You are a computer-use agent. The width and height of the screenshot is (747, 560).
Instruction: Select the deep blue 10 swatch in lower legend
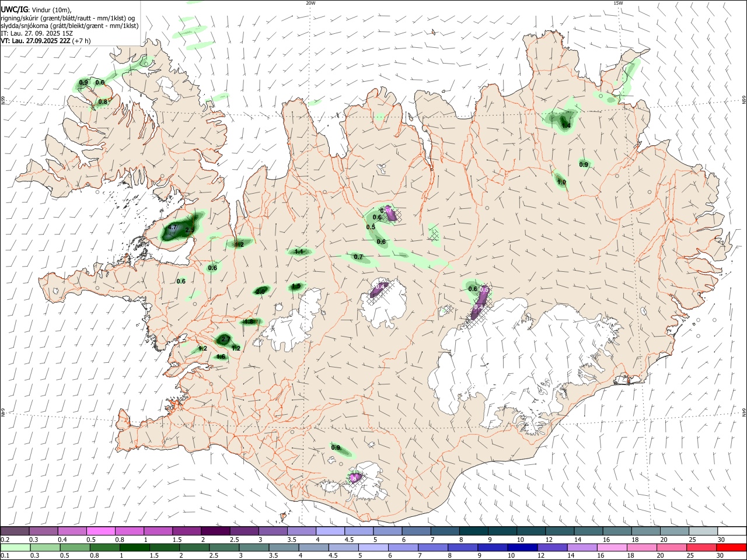[522, 547]
